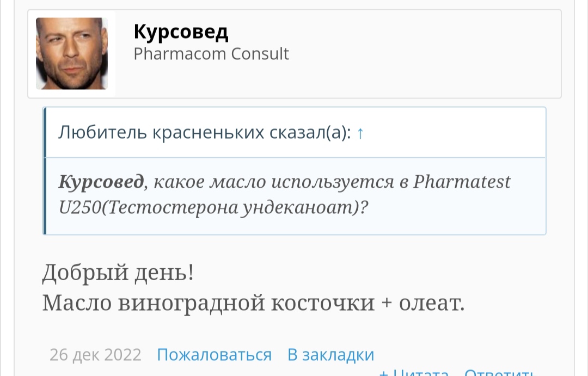Add the post to bookmarks via В закладки
588x376 pixels.
330,355
